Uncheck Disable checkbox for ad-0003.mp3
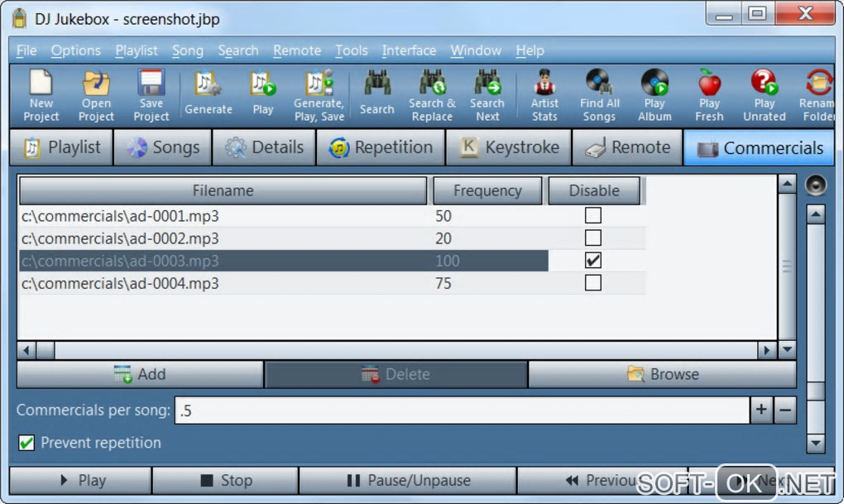Viewport: 844px width, 504px height. (x=593, y=261)
